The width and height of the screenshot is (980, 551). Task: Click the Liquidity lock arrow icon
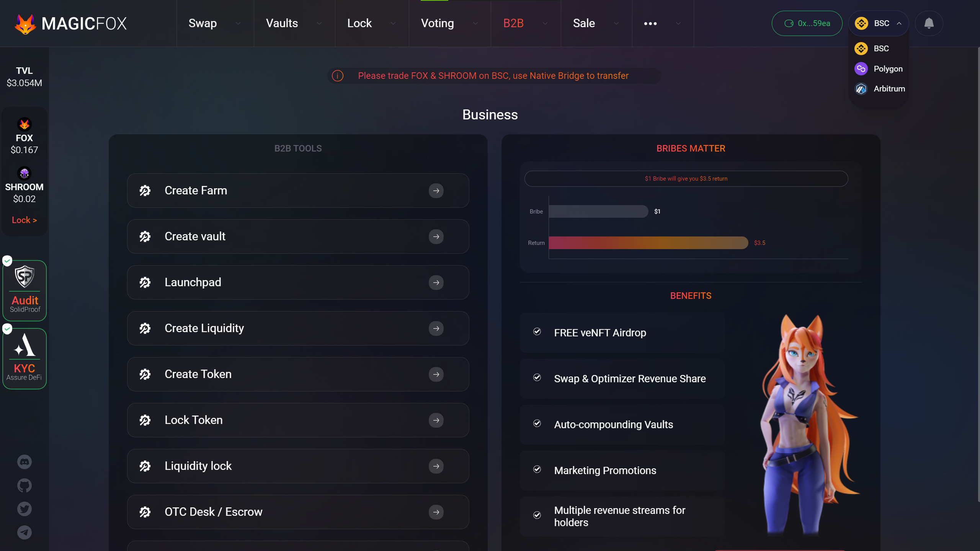pyautogui.click(x=436, y=466)
